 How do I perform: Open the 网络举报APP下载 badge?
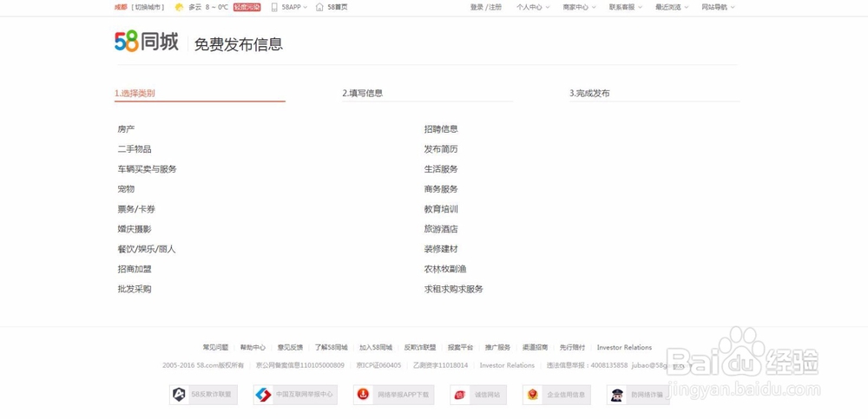[x=393, y=395]
